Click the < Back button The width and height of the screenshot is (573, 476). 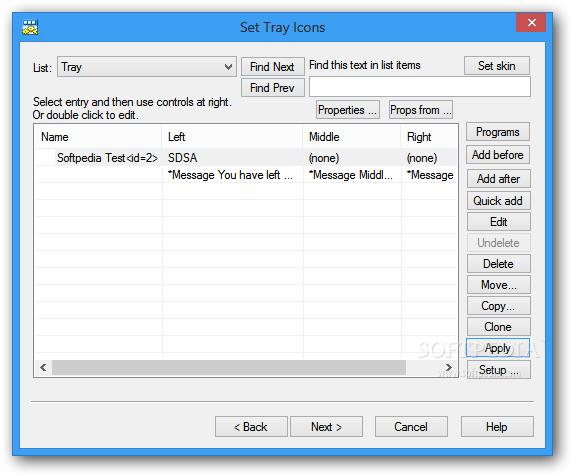click(x=251, y=427)
